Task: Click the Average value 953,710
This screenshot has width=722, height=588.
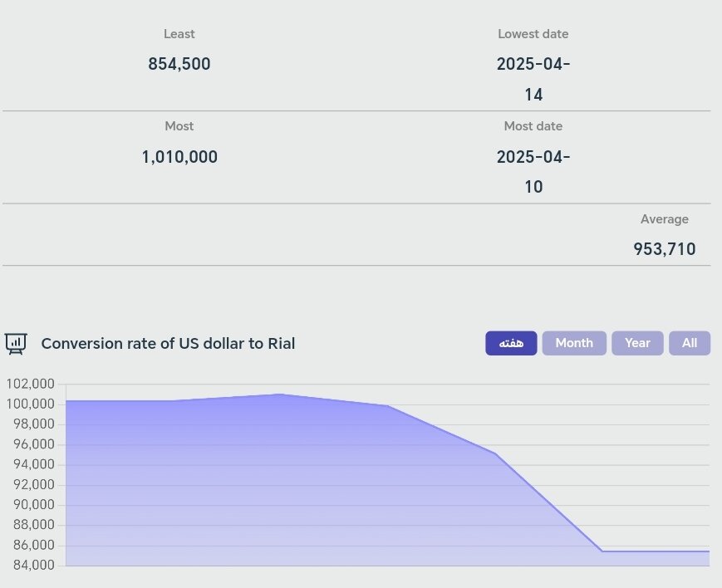Action: (664, 249)
